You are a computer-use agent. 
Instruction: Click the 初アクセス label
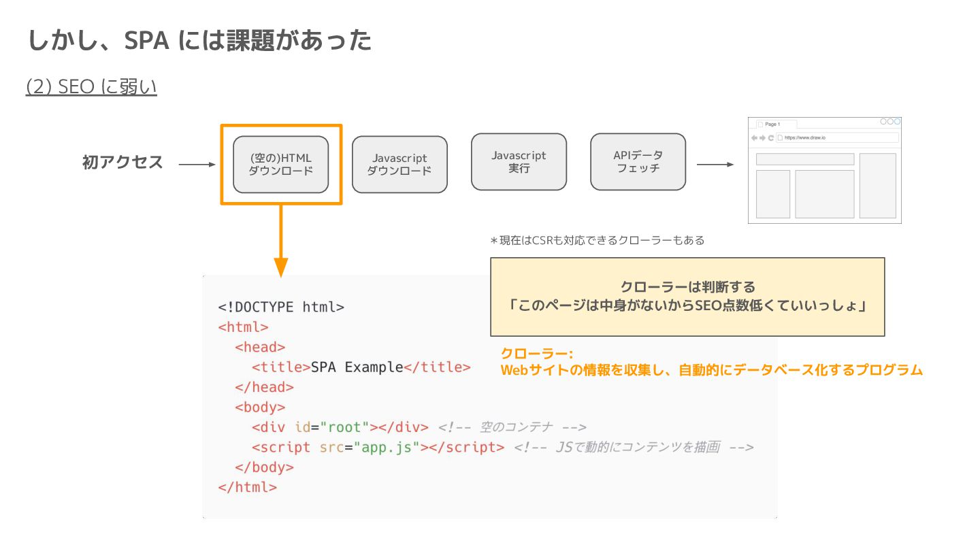pos(122,163)
